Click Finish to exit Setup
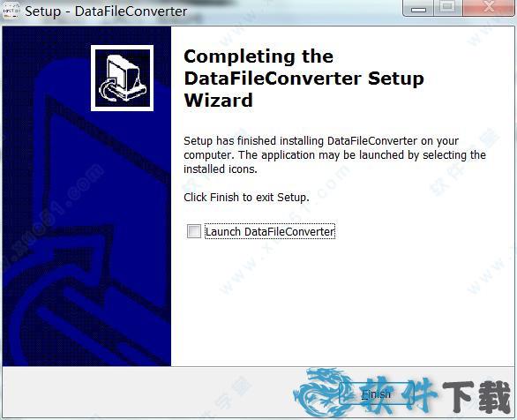Screen dimensions: 517x420 376,394
